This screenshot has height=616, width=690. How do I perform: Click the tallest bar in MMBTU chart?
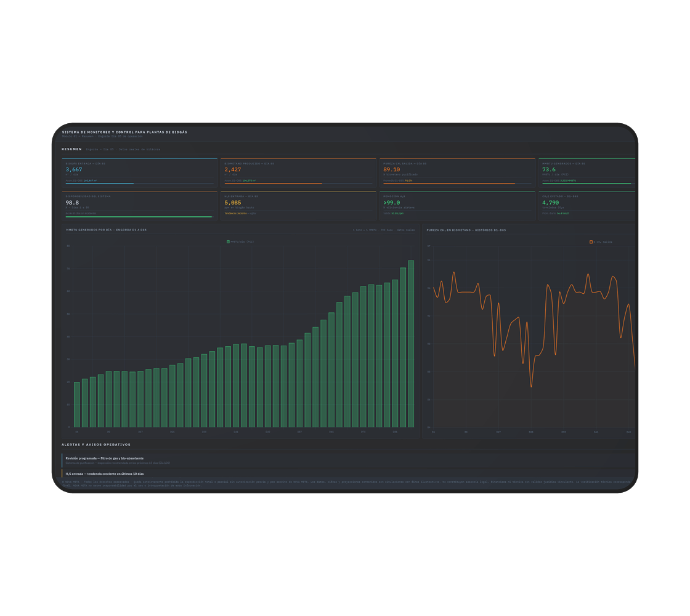click(411, 344)
